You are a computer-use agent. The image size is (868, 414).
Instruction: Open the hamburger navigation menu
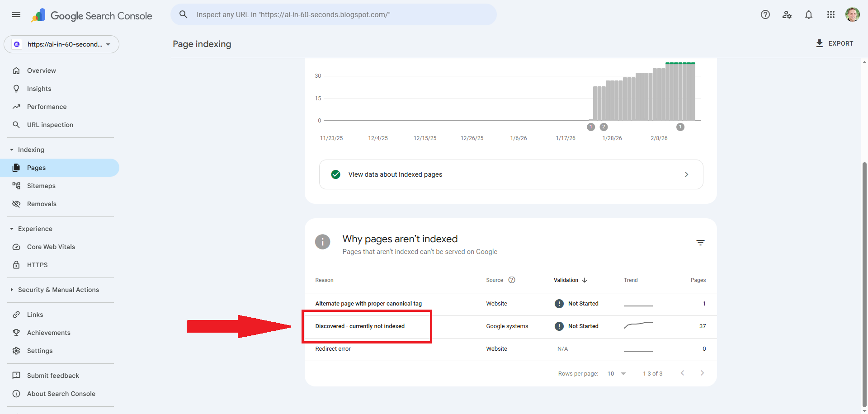click(16, 14)
